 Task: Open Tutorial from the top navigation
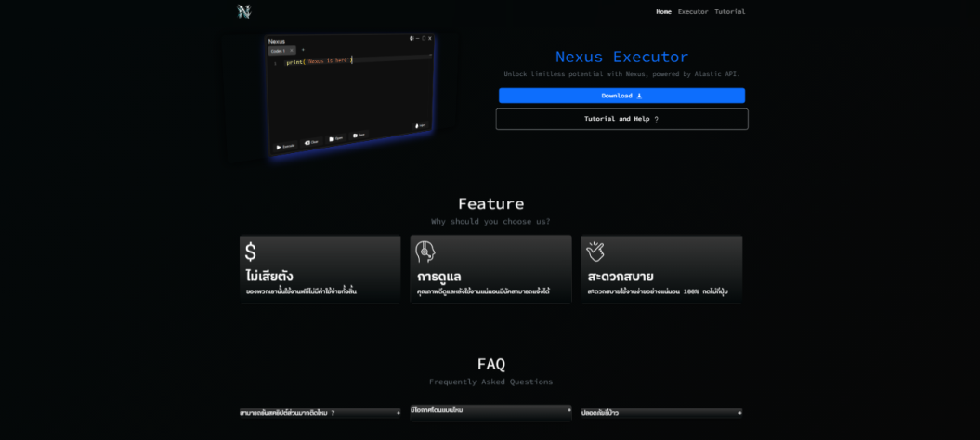(729, 12)
